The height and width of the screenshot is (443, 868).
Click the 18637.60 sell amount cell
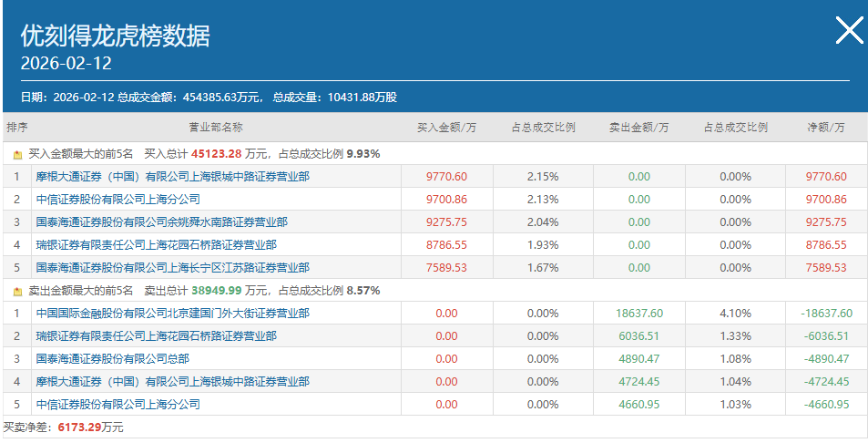(638, 314)
